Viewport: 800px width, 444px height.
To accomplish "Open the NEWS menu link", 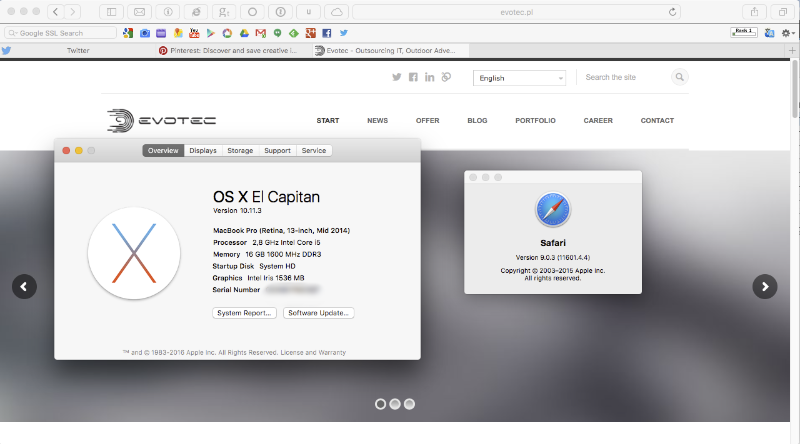I will 378,121.
